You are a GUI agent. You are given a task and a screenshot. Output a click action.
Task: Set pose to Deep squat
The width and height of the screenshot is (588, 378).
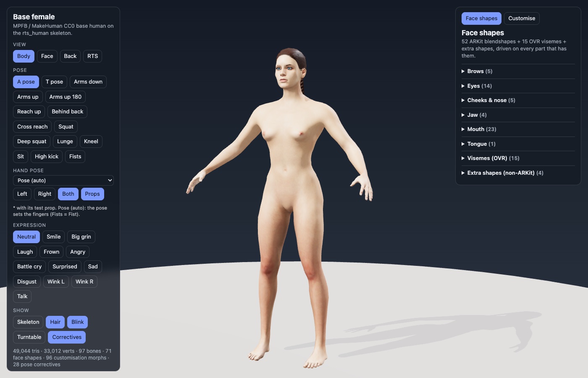point(32,142)
